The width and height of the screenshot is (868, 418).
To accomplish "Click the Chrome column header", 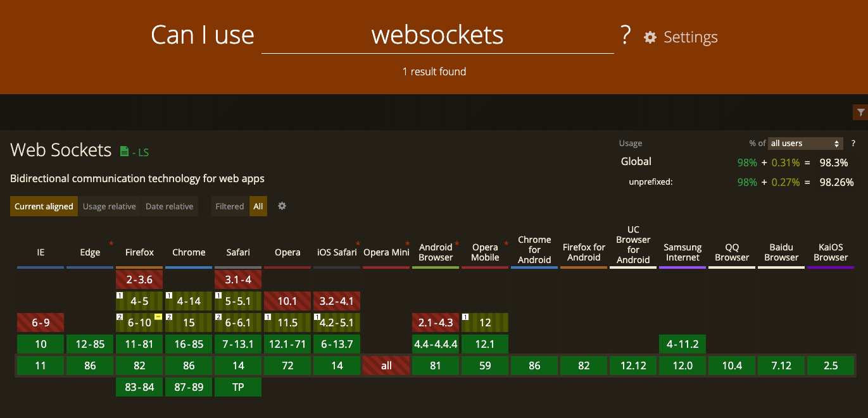I will (x=189, y=252).
